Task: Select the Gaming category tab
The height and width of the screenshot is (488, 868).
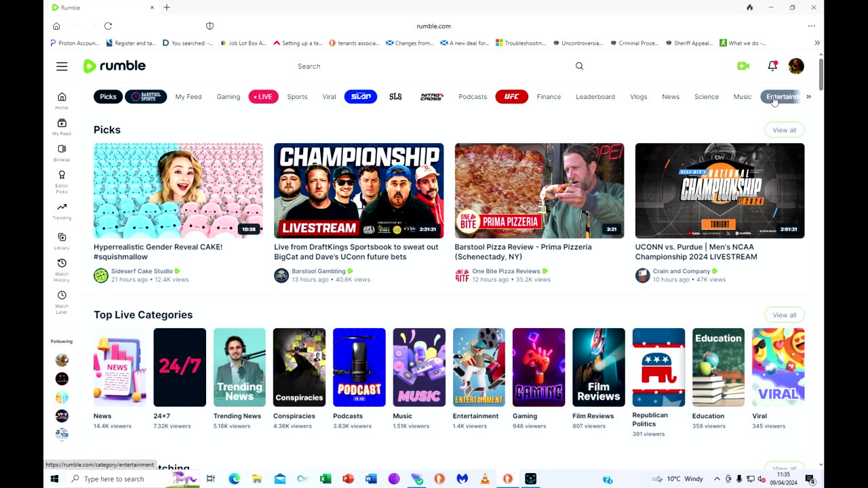Action: pos(229,97)
